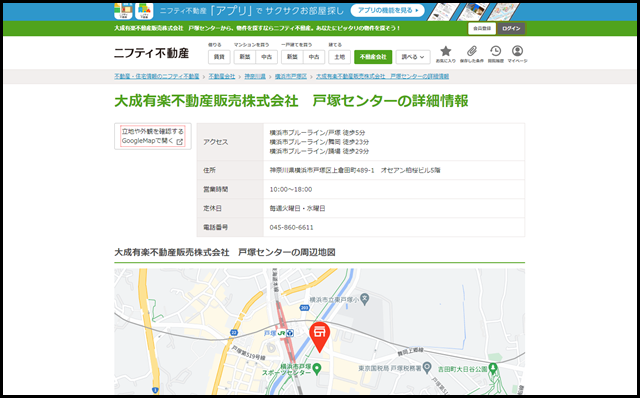The height and width of the screenshot is (398, 640).
Task: Open the paperclip saved-conditions icon
Action: click(471, 54)
